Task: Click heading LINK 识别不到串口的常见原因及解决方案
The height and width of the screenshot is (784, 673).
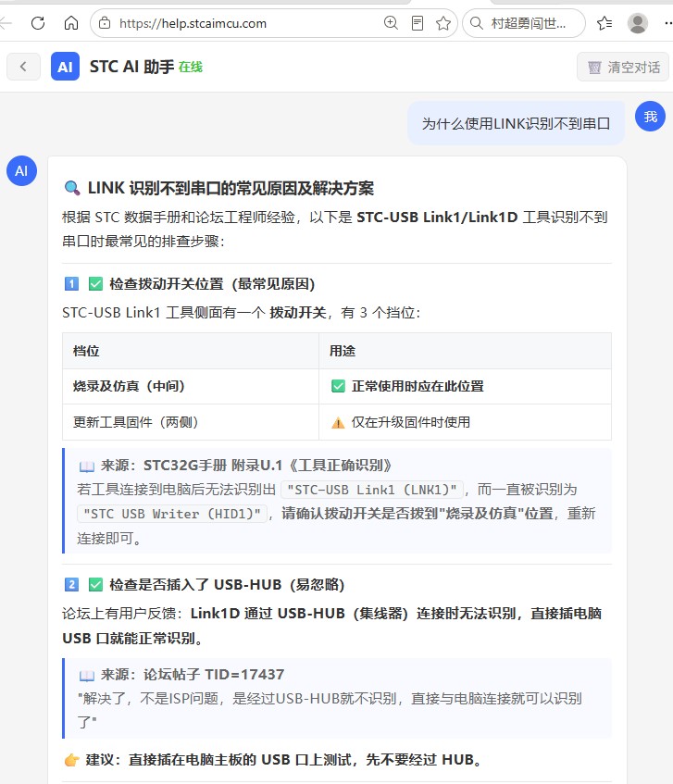Action: click(231, 188)
